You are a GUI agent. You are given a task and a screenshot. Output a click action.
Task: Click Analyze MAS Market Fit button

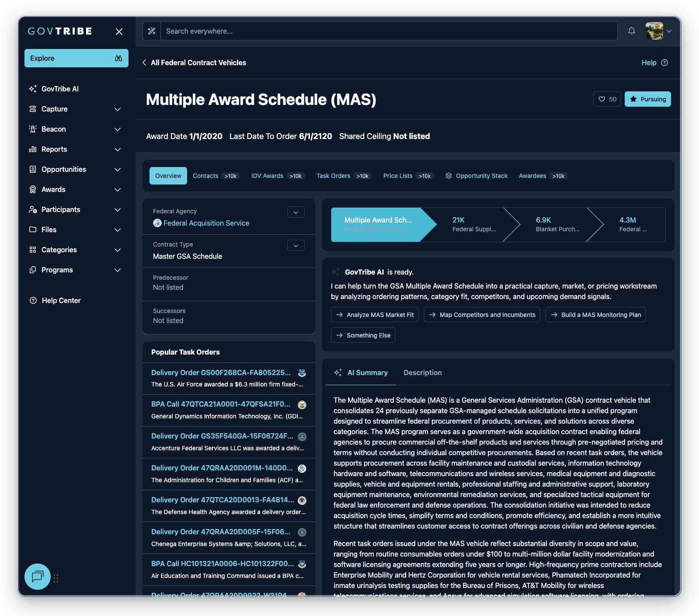[375, 315]
